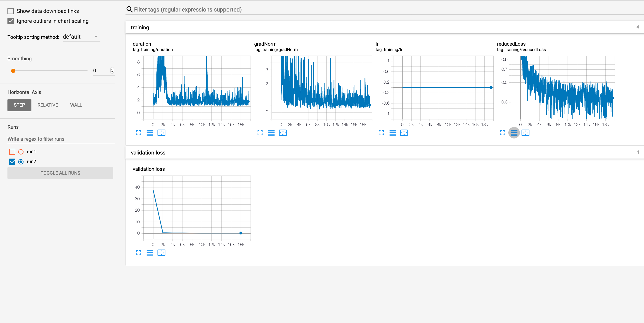Viewport: 644px width, 323px height.
Task: Expand the reducedLoss chart to fullscreen
Action: tap(503, 133)
